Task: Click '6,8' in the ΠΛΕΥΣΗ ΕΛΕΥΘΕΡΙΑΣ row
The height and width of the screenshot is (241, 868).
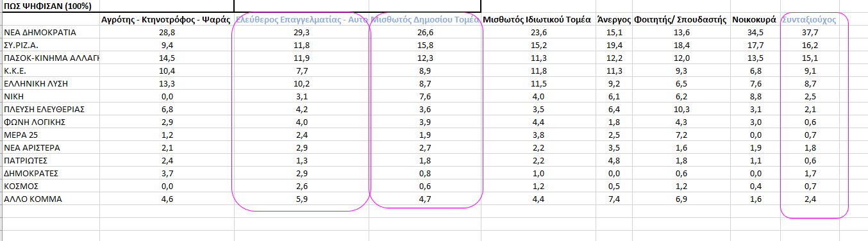Action: tap(167, 110)
